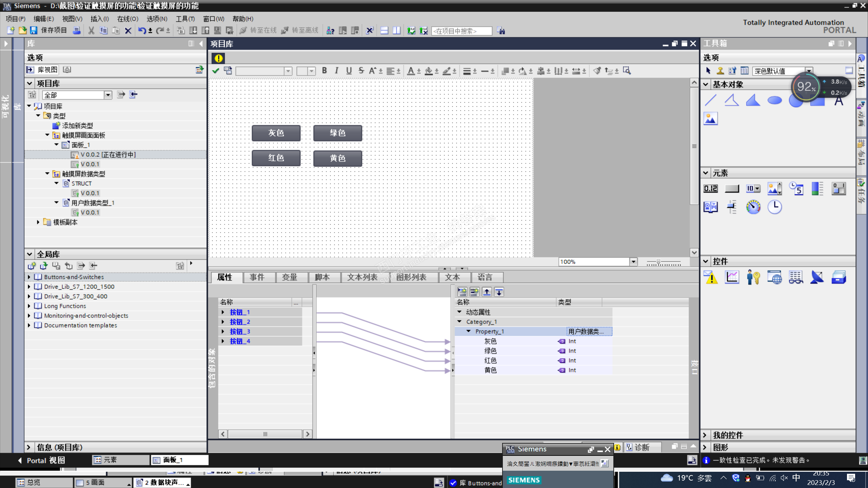This screenshot has width=868, height=488.
Task: Switch to Portal 视图
Action: 41,460
